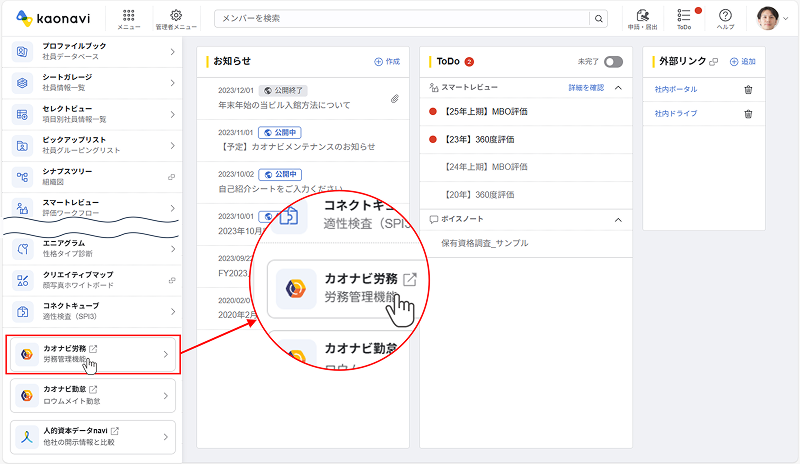Click 追加 to add external link
This screenshot has height=464, width=800.
coord(742,62)
